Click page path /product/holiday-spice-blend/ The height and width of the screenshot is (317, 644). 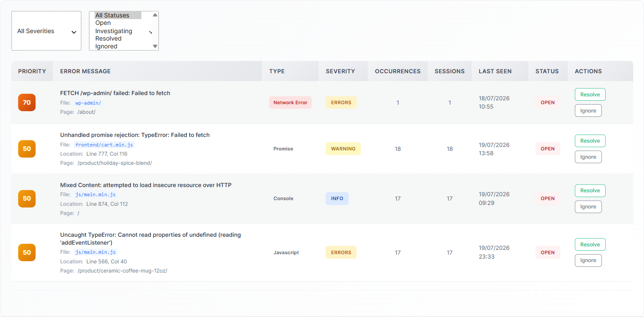(x=114, y=163)
